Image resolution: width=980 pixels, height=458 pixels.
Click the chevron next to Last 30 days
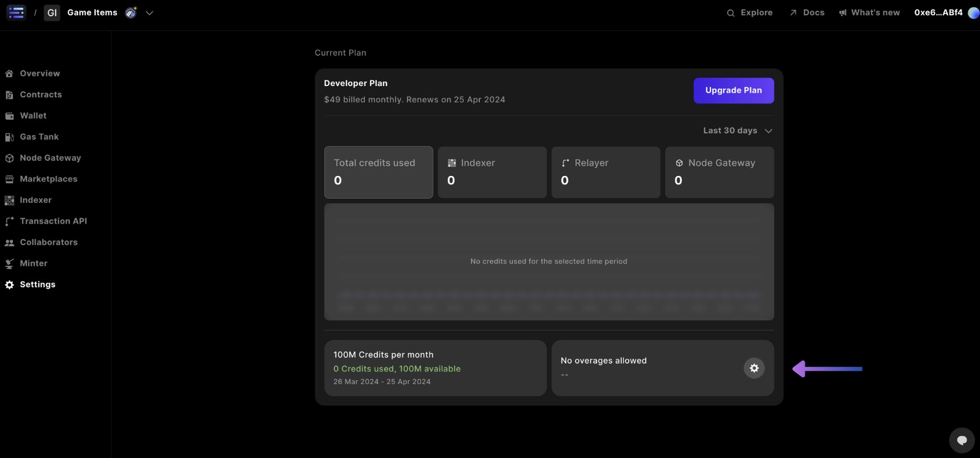(x=768, y=131)
